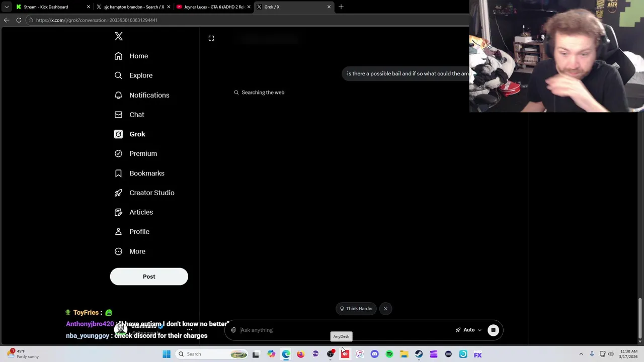
Task: Open Notifications bell icon
Action: click(118, 95)
